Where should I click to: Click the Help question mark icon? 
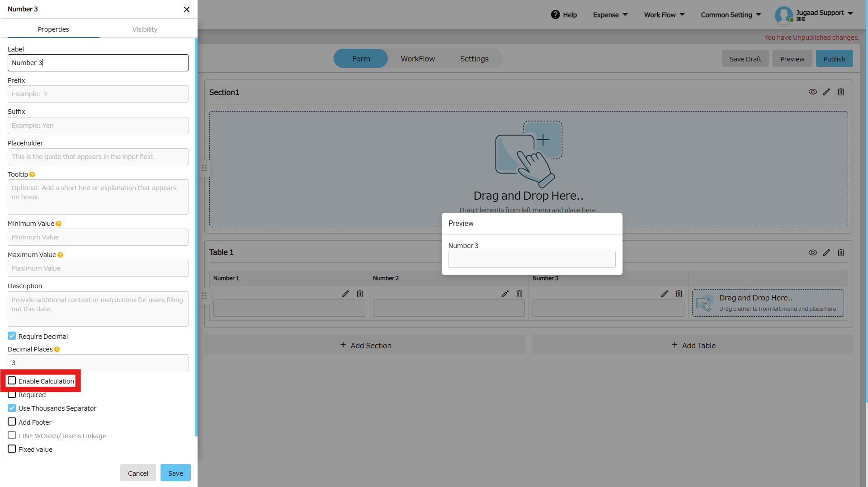555,15
